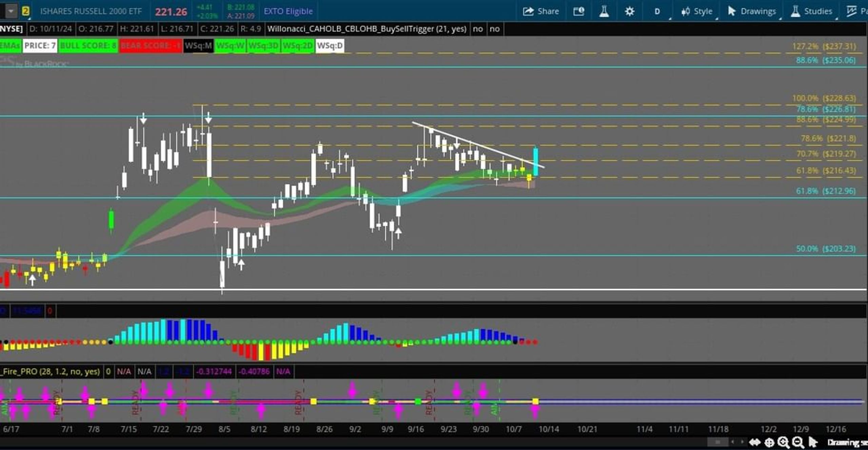Select the 70.7% ($219.27) Fibonacci label
The height and width of the screenshot is (450, 868).
pyautogui.click(x=826, y=154)
